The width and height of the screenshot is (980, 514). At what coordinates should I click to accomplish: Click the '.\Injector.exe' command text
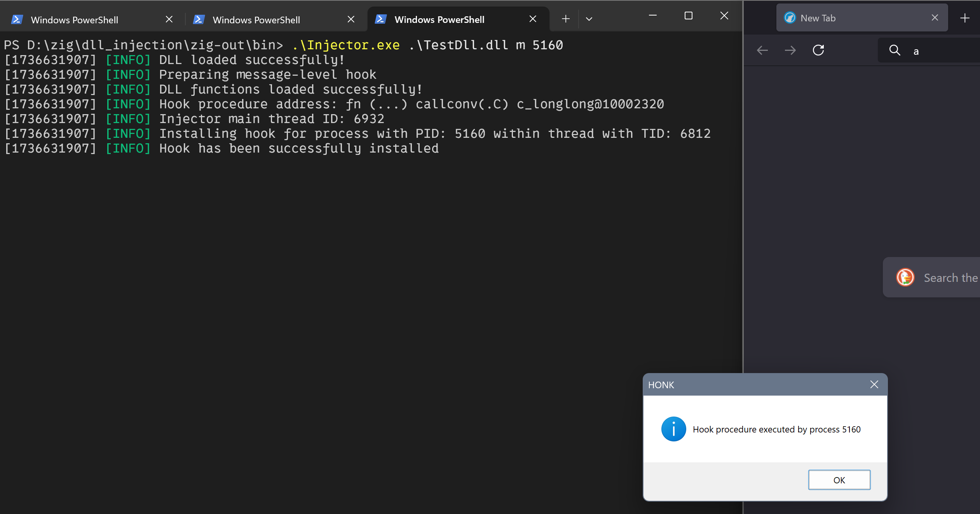(345, 45)
